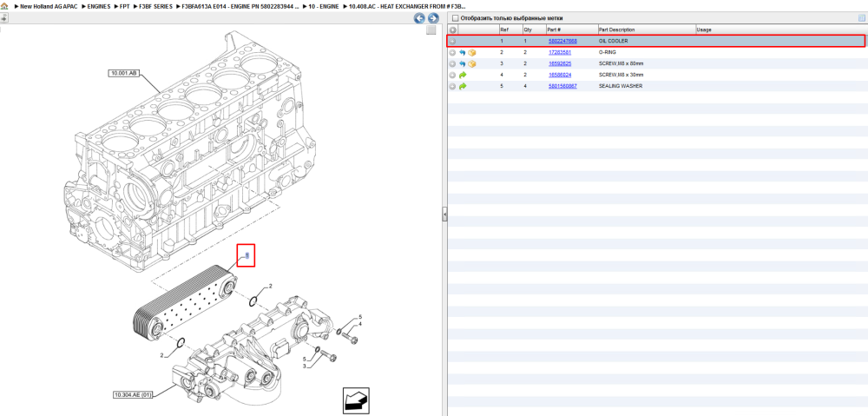Select SEALING WASHER description text
868x416 pixels.
pos(621,86)
